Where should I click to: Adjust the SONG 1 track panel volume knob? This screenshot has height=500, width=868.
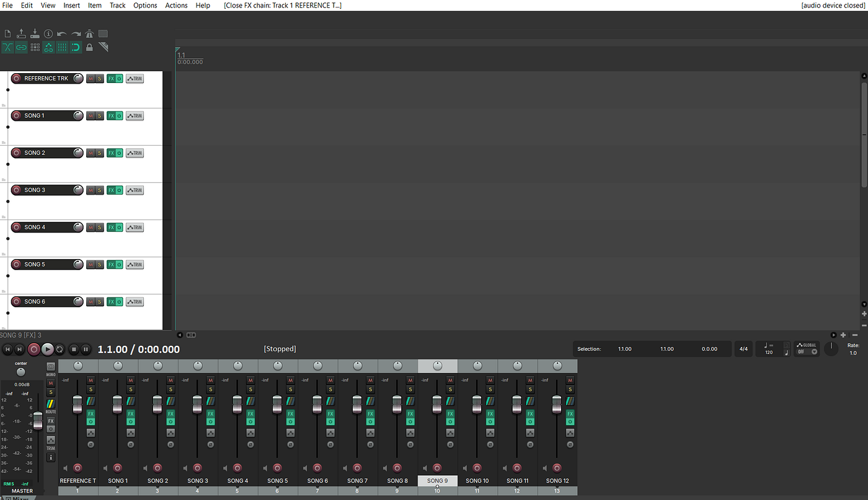tap(77, 116)
